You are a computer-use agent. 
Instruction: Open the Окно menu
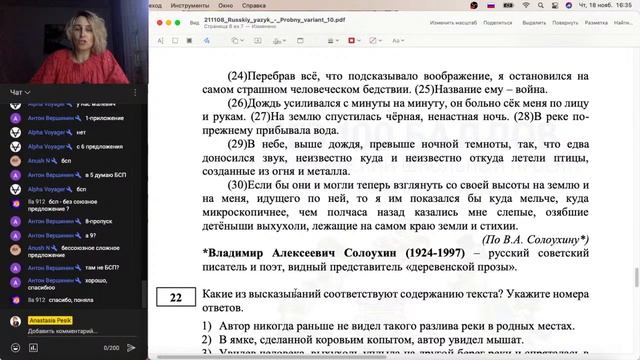pos(225,6)
